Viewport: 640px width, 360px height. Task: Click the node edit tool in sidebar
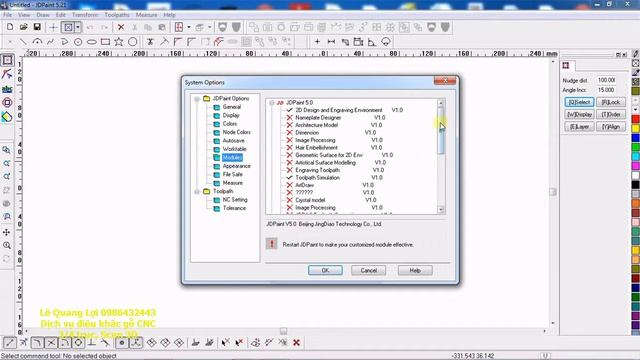click(x=7, y=74)
